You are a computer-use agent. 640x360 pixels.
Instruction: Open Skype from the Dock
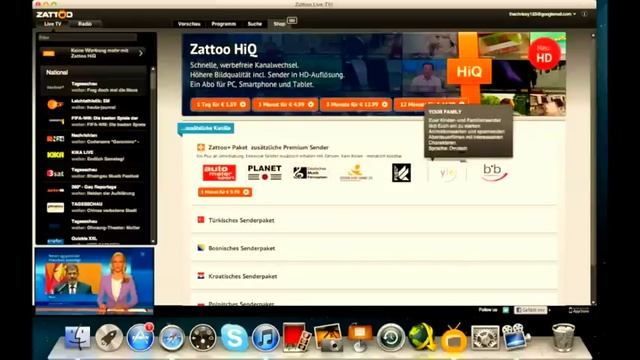pos(234,338)
